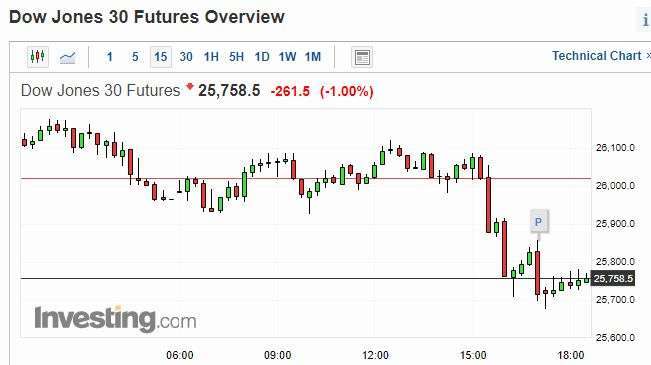Click the Investing.com watermark logo
The width and height of the screenshot is (651, 365).
coord(115,319)
